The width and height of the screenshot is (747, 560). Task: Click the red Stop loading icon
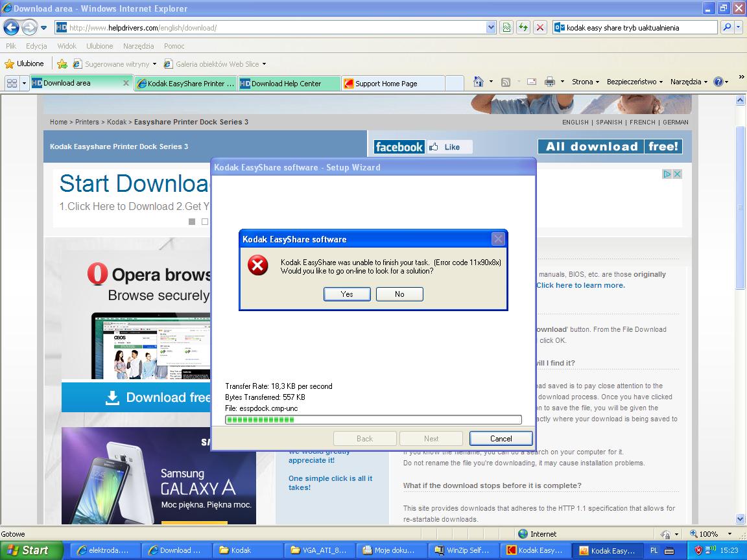[x=539, y=28]
